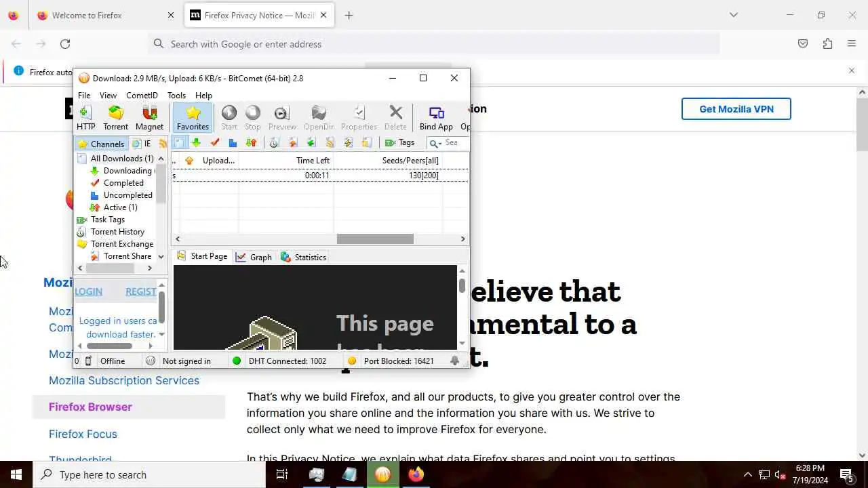Open Mozilla Subscription Services link in Firefox
The height and width of the screenshot is (488, 868).
pyautogui.click(x=124, y=380)
